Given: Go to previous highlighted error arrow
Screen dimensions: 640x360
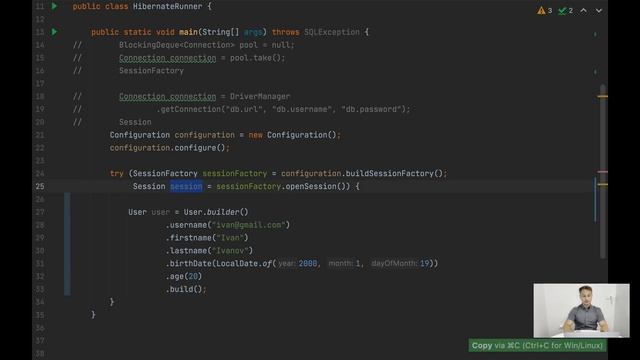Looking at the screenshot, I should click(x=584, y=11).
